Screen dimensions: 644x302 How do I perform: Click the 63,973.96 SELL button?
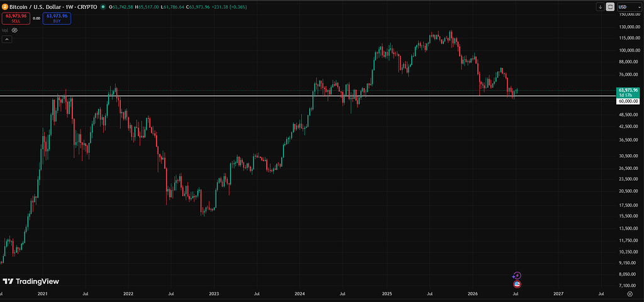click(16, 18)
